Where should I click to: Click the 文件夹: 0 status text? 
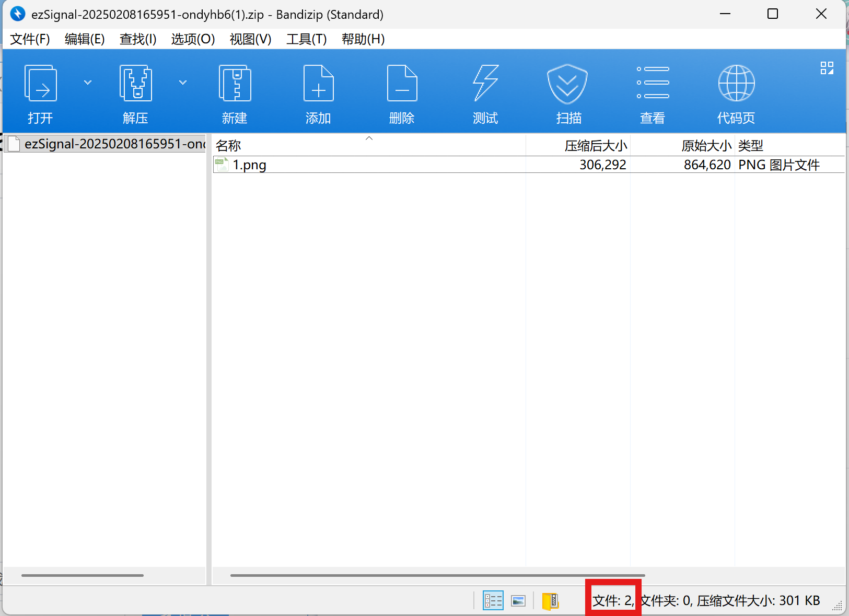coord(667,601)
